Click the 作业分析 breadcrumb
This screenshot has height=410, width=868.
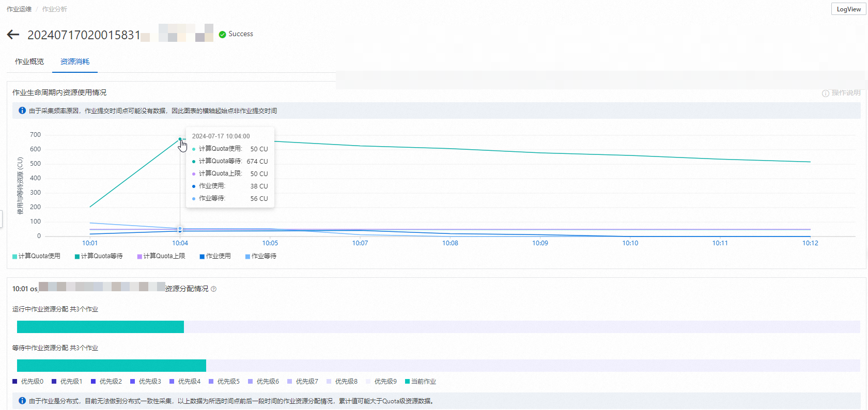pos(55,9)
